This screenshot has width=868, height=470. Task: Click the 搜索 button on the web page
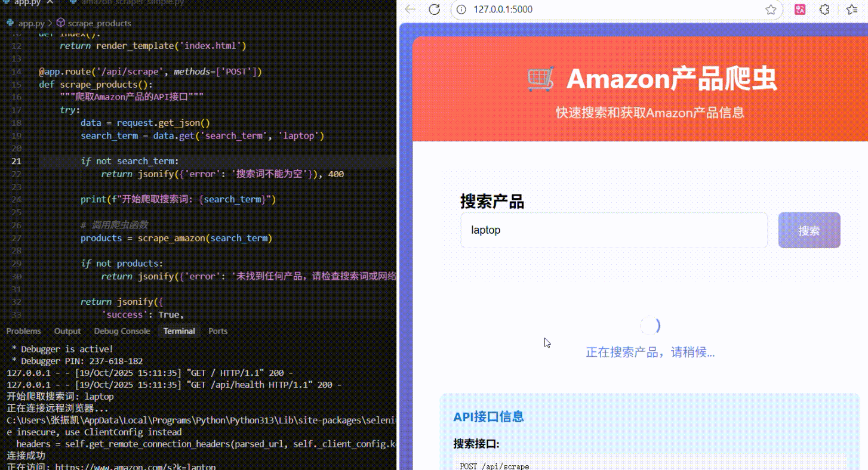click(809, 230)
